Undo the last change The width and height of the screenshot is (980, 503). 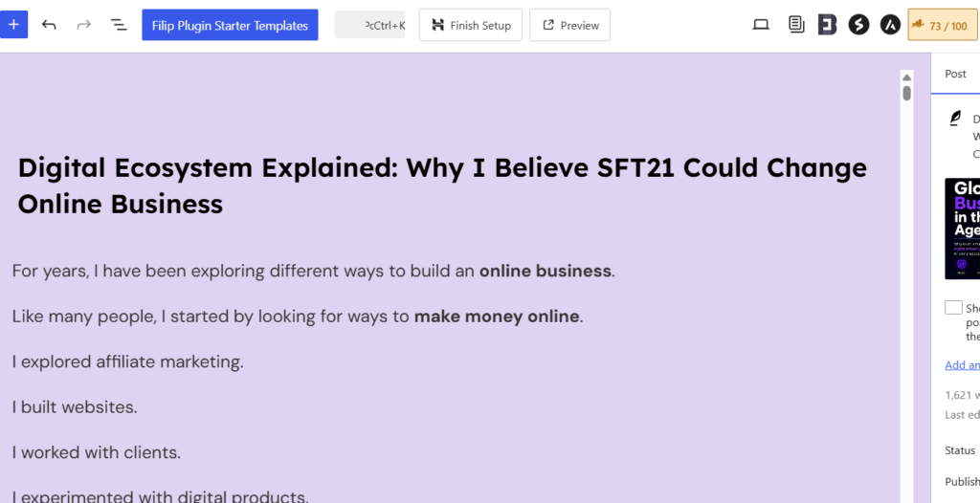tap(49, 25)
